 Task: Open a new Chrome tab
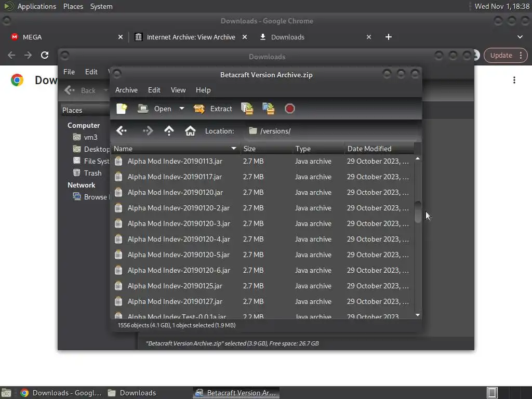[x=389, y=37]
